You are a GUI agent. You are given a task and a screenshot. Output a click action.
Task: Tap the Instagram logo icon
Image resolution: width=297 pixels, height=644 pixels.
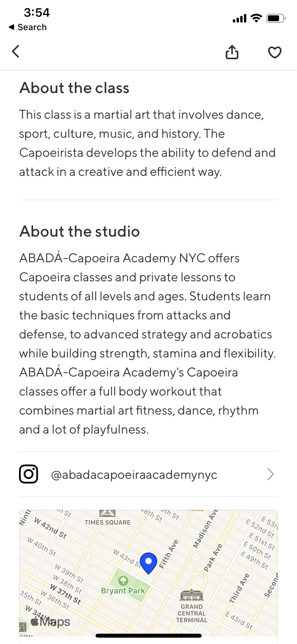tap(29, 474)
